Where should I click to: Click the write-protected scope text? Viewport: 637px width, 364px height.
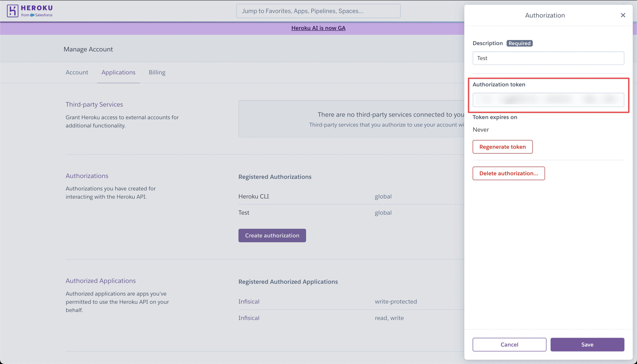tap(396, 301)
